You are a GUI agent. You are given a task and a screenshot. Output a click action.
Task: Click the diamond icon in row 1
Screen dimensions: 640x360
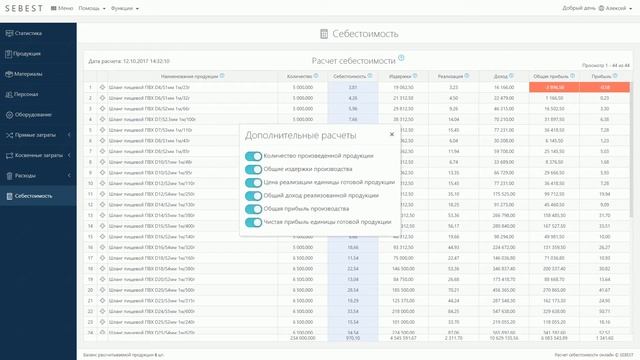(x=102, y=87)
